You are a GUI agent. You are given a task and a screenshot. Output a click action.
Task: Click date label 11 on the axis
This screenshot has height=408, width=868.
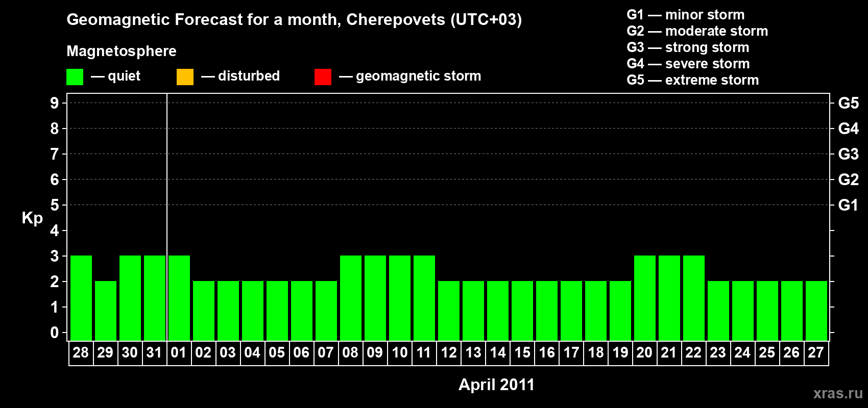pyautogui.click(x=424, y=353)
